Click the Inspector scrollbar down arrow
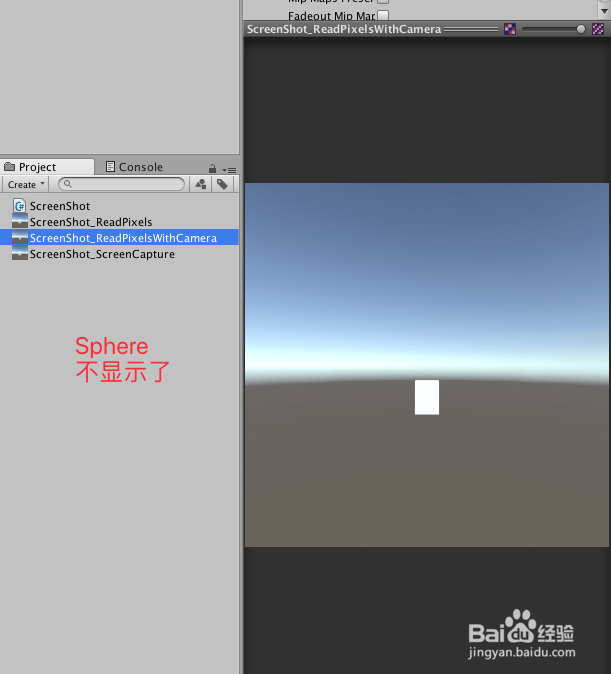 coord(605,11)
